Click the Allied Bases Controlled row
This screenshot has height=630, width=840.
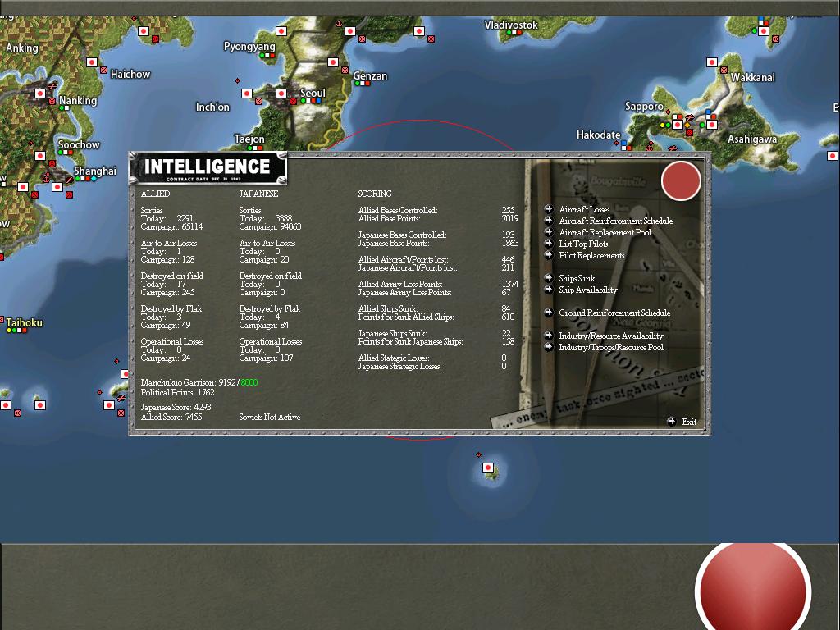[436, 210]
